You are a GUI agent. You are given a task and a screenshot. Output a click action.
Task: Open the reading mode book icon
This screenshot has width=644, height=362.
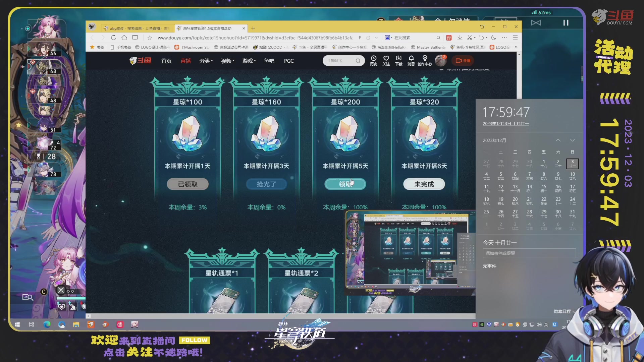click(135, 38)
